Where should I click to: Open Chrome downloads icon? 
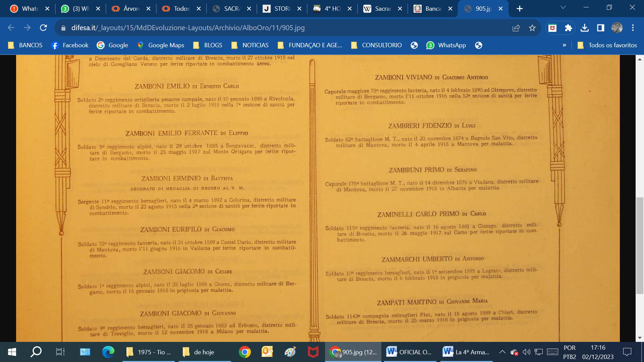[585, 28]
